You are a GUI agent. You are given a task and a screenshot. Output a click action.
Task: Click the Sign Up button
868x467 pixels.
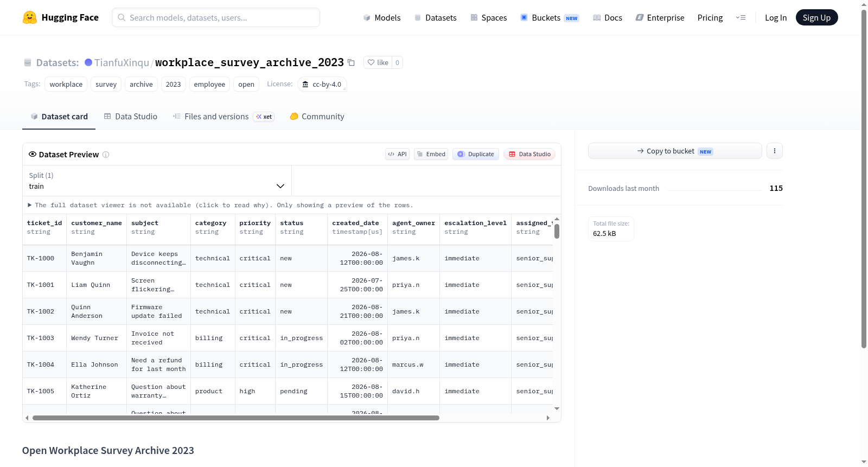pos(816,17)
